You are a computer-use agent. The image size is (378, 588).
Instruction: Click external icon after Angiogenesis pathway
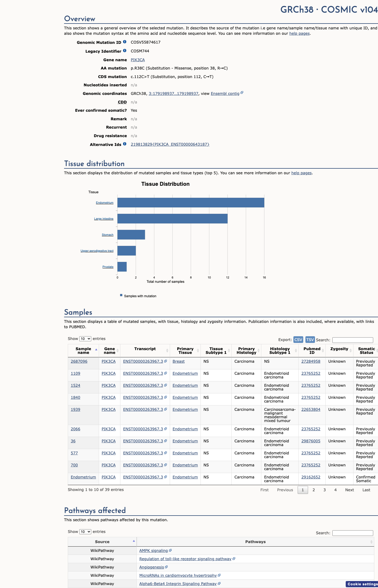166,567
